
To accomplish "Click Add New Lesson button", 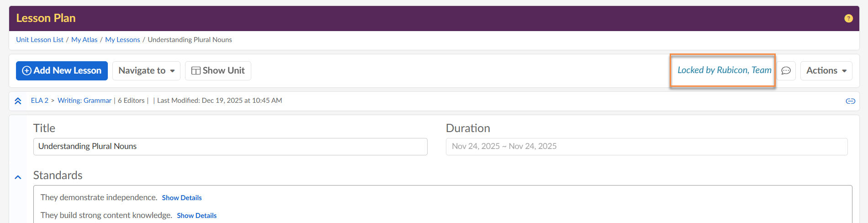I will pyautogui.click(x=62, y=71).
